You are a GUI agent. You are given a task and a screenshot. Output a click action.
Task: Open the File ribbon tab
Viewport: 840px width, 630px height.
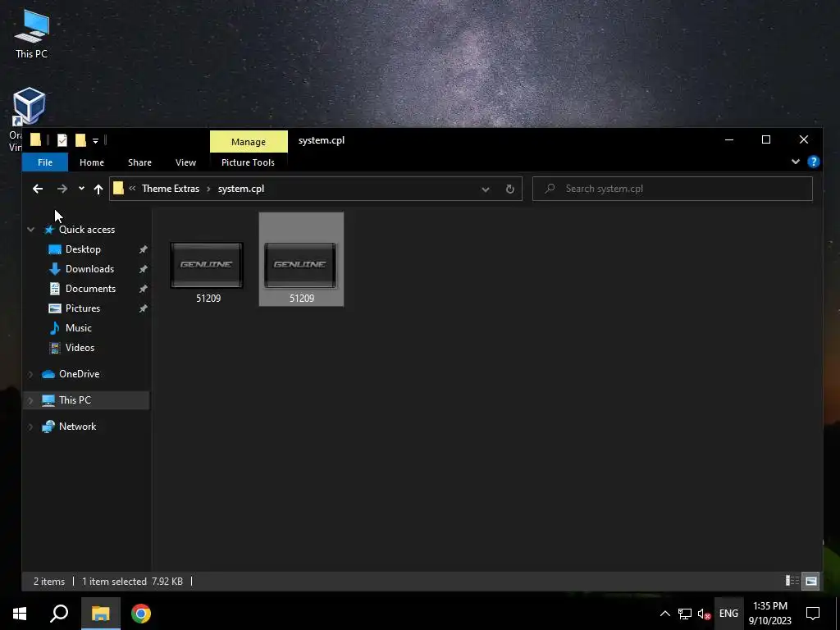point(45,162)
